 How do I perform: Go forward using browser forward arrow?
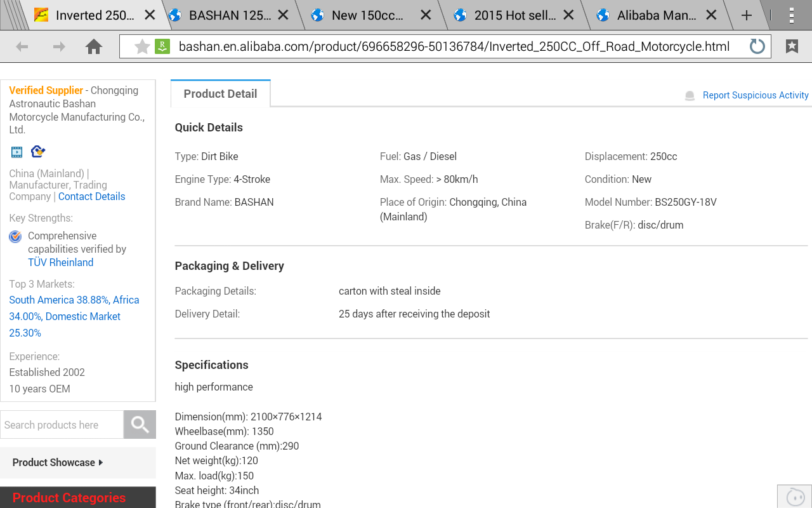click(x=59, y=46)
